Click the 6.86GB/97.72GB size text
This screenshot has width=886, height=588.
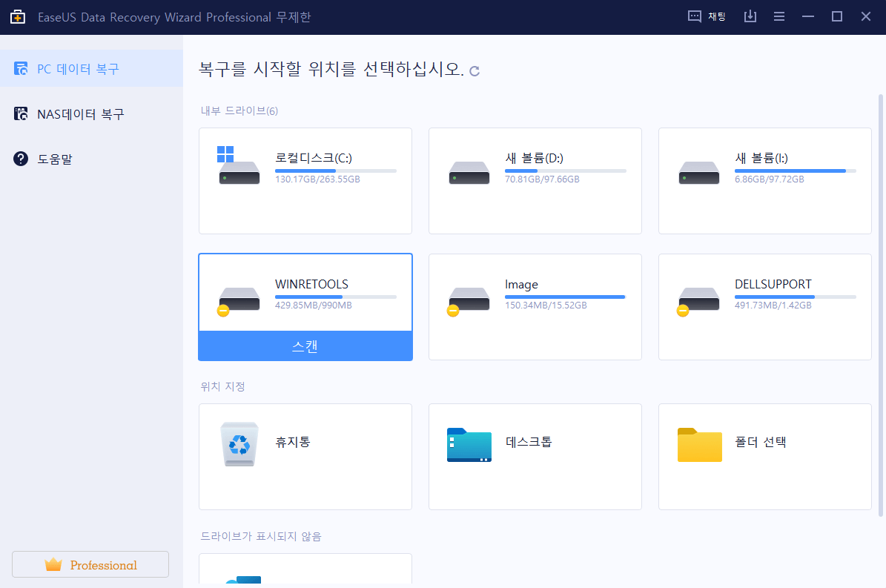[x=769, y=179]
